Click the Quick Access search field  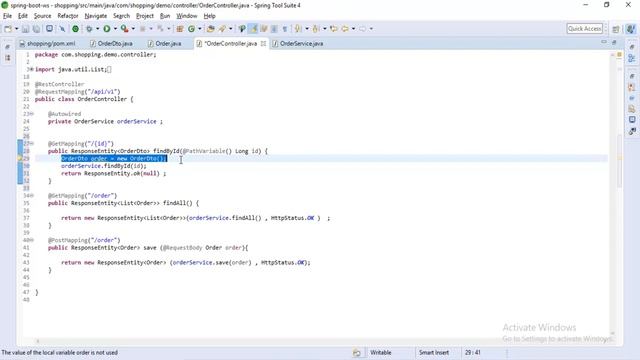(x=584, y=29)
